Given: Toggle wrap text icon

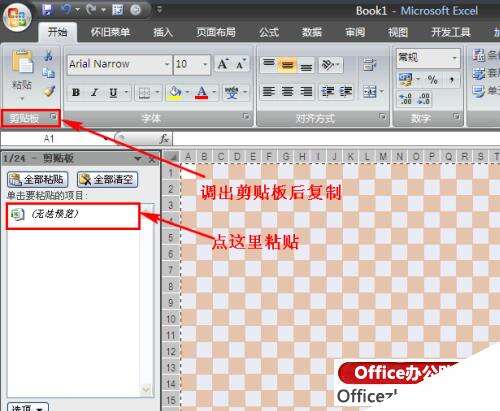Looking at the screenshot, I should click(370, 64).
